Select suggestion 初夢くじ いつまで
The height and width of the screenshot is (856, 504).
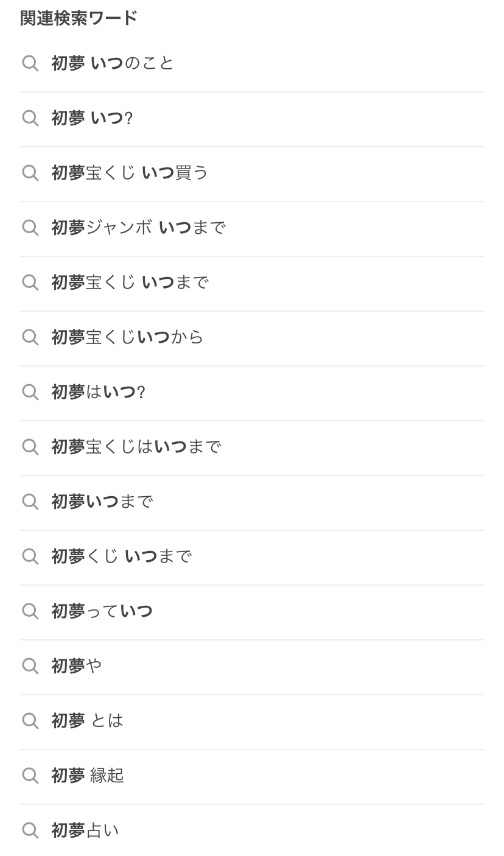coord(121,556)
